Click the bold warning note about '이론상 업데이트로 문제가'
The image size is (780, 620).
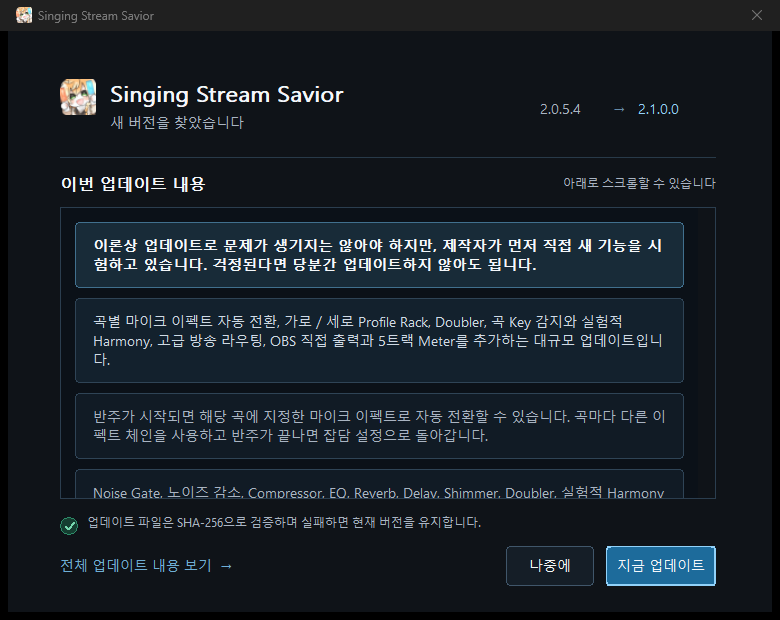click(380, 255)
